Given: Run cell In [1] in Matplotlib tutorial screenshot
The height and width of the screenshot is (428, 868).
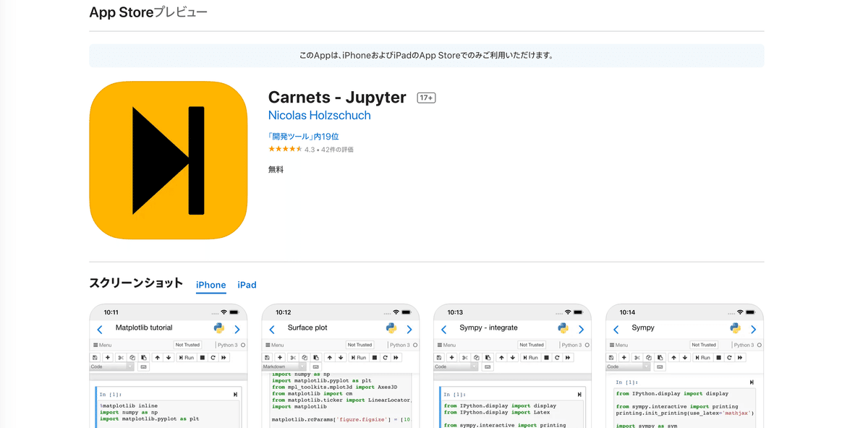Looking at the screenshot, I should click(x=235, y=394).
